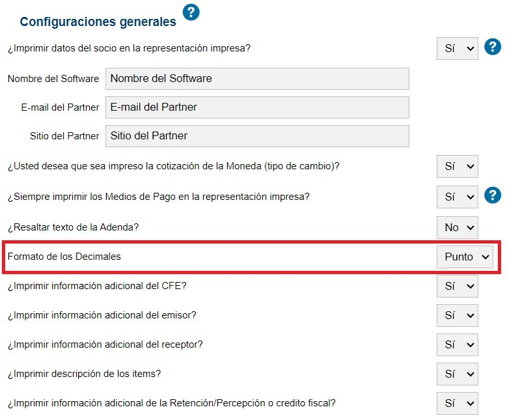Open help icon for imprimir datos del socio
507x420 pixels.
click(493, 47)
